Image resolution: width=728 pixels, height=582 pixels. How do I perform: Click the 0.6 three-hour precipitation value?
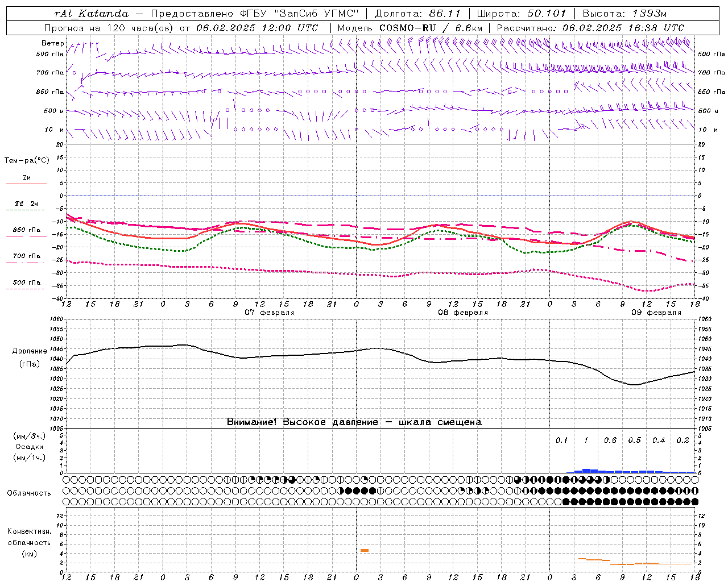[610, 440]
